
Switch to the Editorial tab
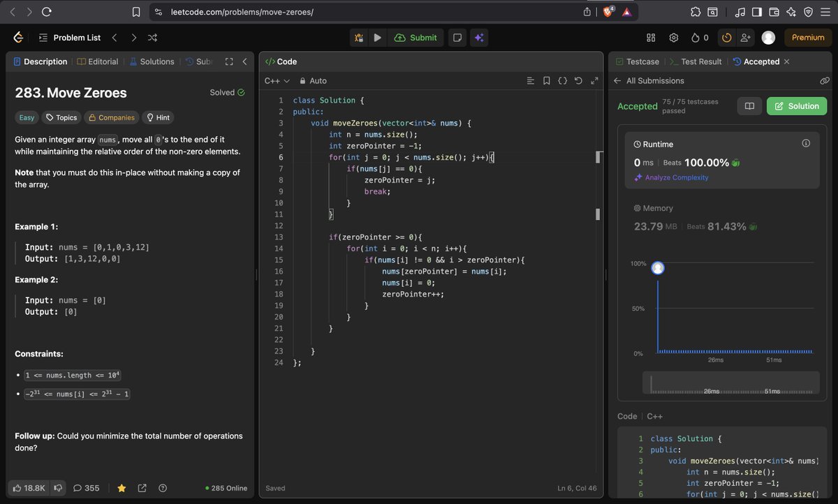coord(102,61)
